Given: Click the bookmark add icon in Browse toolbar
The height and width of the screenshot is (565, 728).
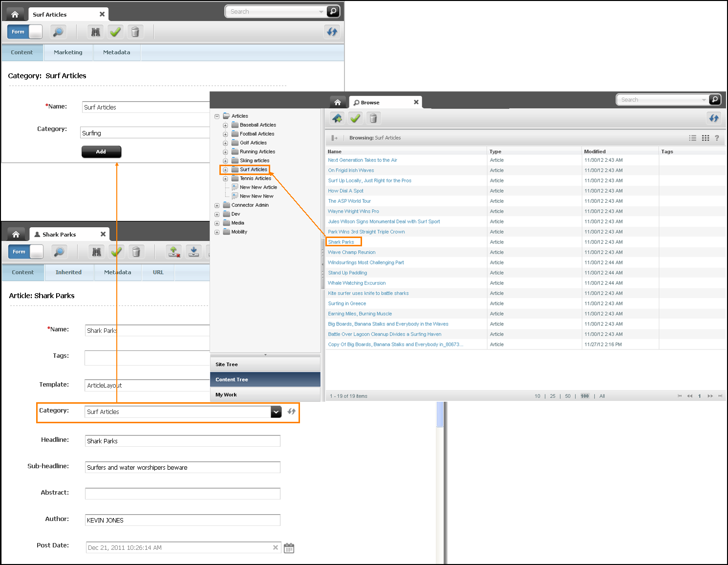Looking at the screenshot, I should 337,118.
